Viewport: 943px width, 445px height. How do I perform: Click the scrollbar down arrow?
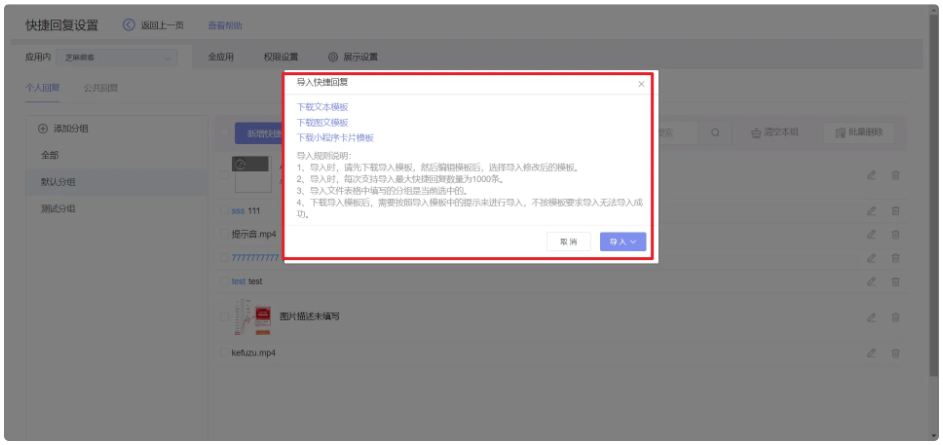click(x=933, y=434)
